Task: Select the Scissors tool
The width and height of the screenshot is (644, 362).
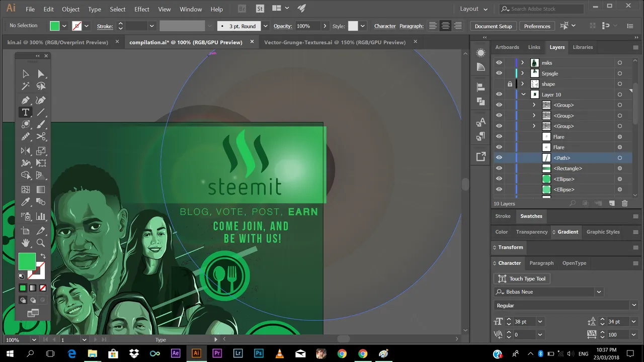Action: point(41,136)
